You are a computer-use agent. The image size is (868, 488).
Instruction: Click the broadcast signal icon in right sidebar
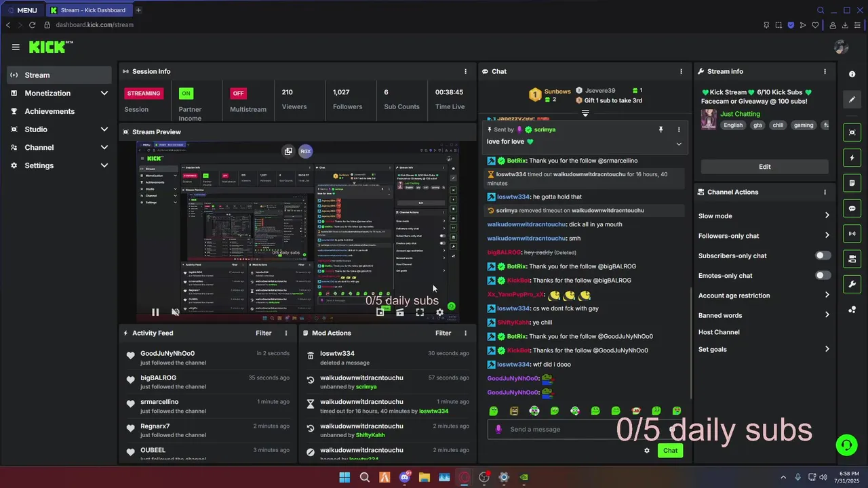pyautogui.click(x=852, y=234)
